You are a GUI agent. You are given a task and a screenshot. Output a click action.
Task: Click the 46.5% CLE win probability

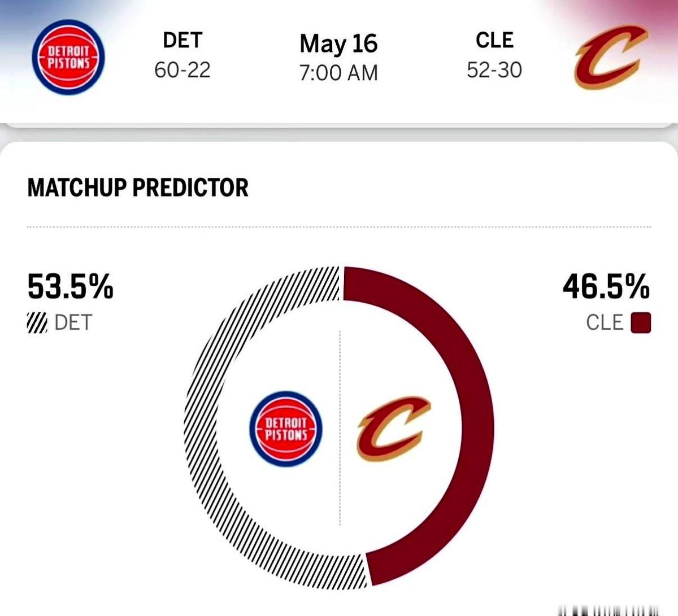point(606,286)
